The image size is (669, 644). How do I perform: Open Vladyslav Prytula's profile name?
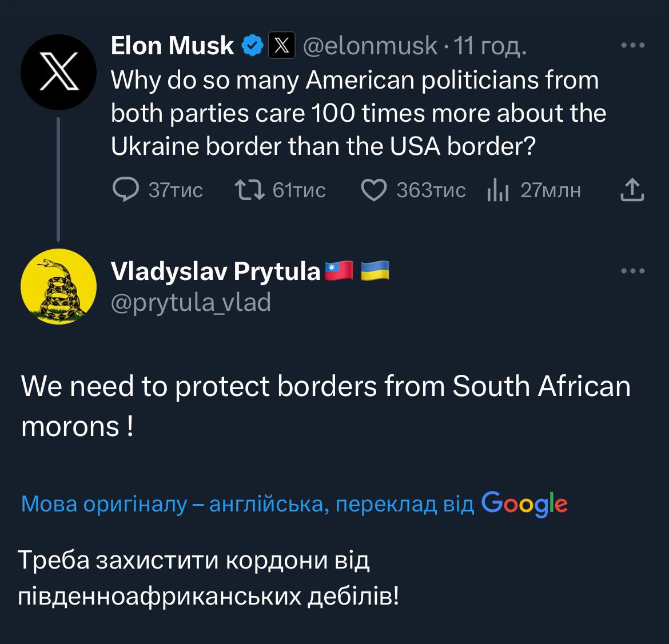tap(216, 271)
